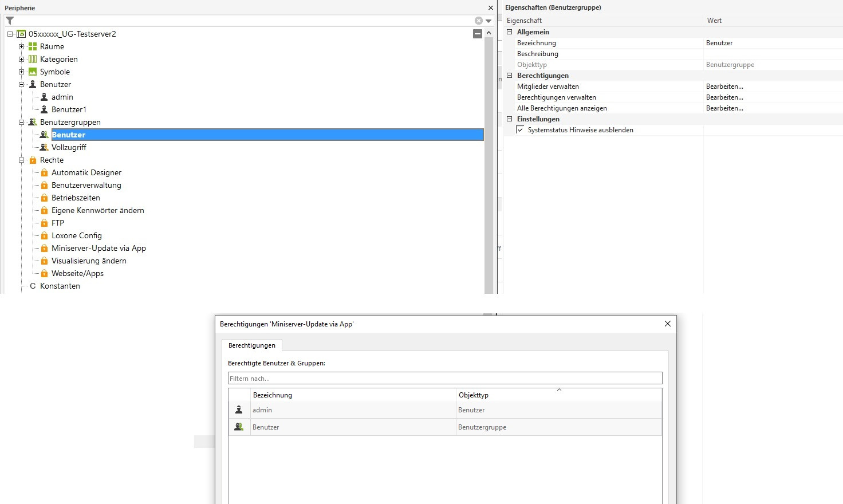Expand the Räume tree node
Image resolution: width=843 pixels, height=504 pixels.
pyautogui.click(x=21, y=46)
